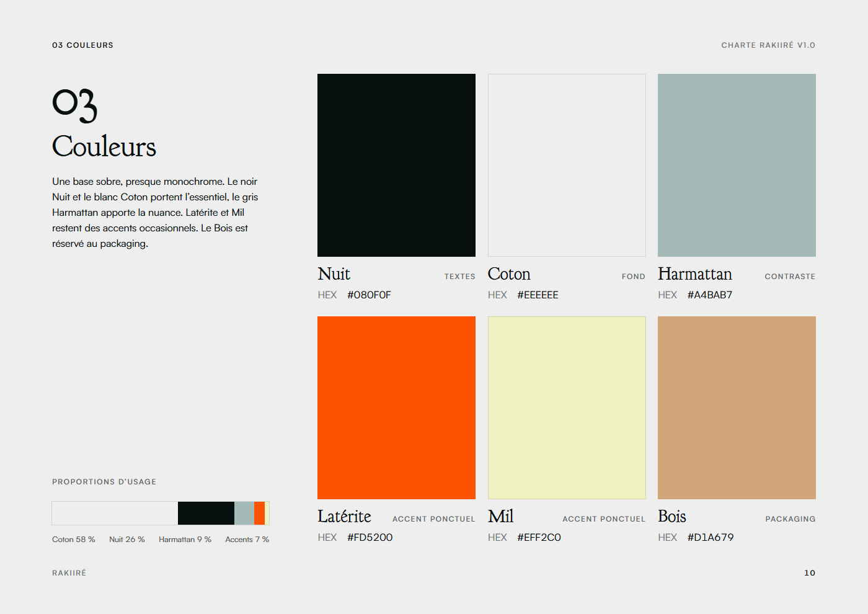The width and height of the screenshot is (868, 614).
Task: Select the 'Accents 7 %' legend label
Action: (x=247, y=540)
